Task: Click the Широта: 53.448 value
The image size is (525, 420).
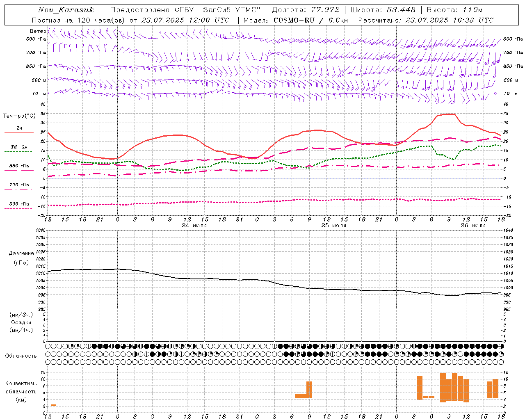Action: [x=383, y=10]
